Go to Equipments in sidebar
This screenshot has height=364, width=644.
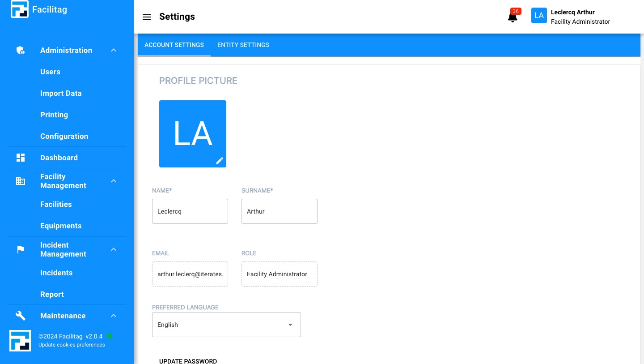pyautogui.click(x=61, y=226)
